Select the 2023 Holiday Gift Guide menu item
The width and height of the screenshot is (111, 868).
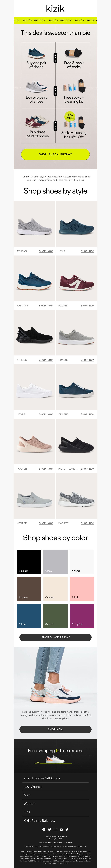[x=56, y=778]
